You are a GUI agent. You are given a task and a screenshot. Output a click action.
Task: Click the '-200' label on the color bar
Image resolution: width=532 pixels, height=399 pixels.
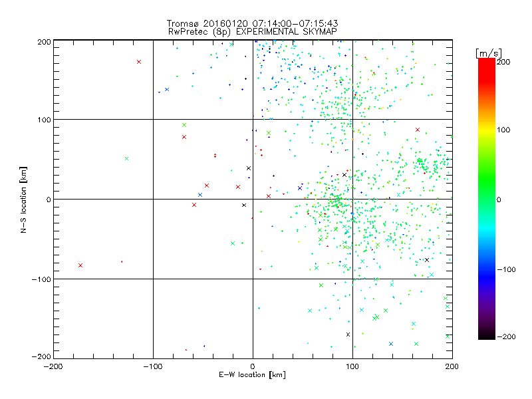pyautogui.click(x=506, y=337)
